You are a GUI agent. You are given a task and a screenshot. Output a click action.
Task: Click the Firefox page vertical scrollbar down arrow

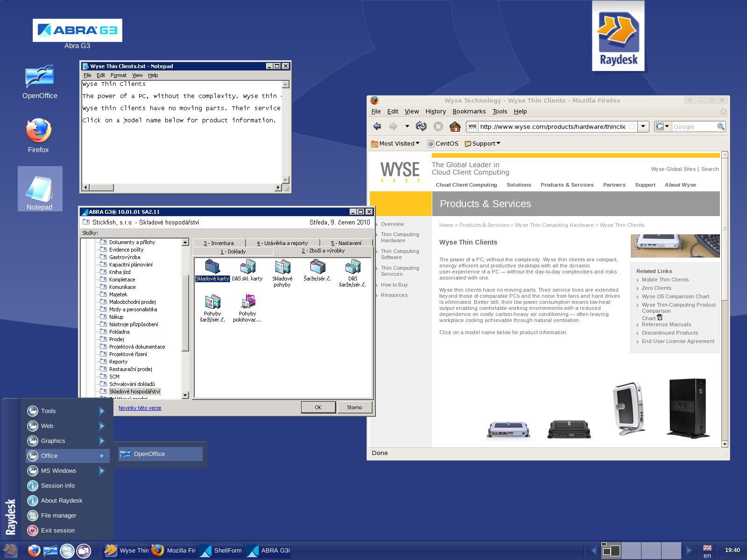click(725, 444)
